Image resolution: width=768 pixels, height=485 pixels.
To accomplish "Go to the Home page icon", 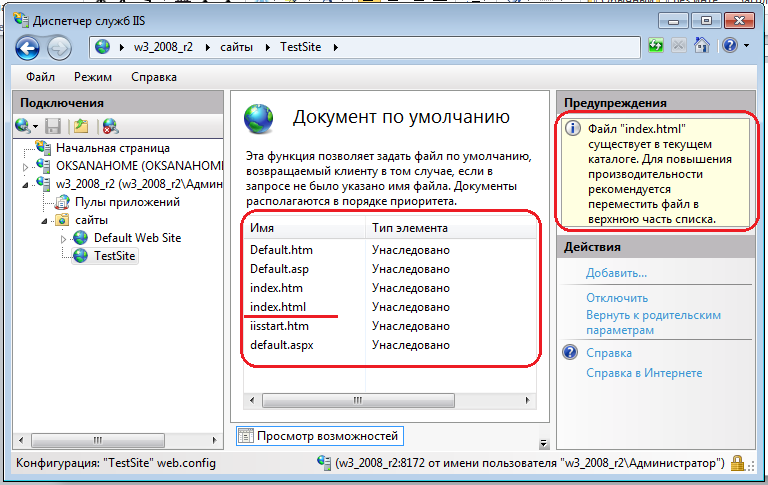I will (701, 46).
